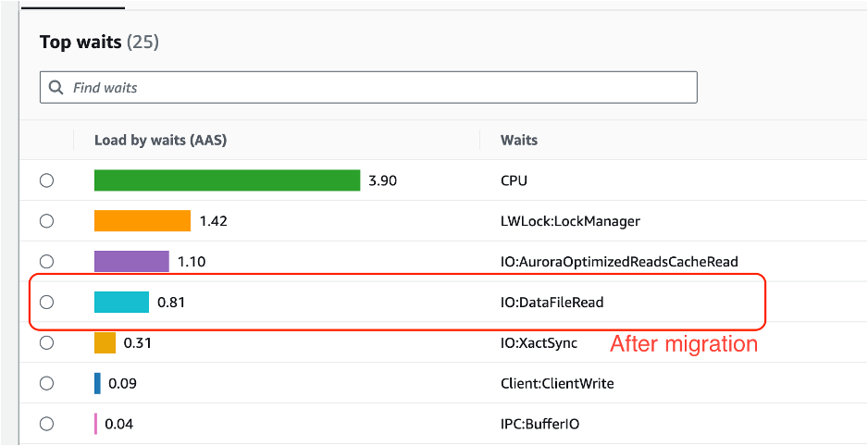Select the IO:DataFileRead radio button
The width and height of the screenshot is (868, 446).
[46, 302]
